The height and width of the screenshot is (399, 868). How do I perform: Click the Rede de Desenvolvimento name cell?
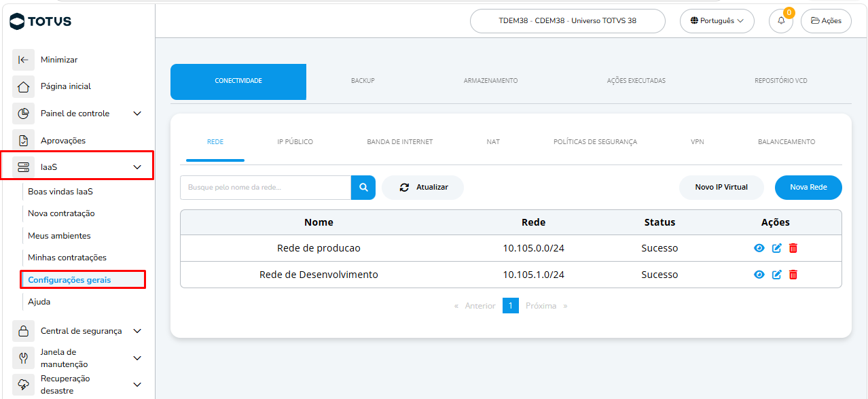click(x=319, y=275)
